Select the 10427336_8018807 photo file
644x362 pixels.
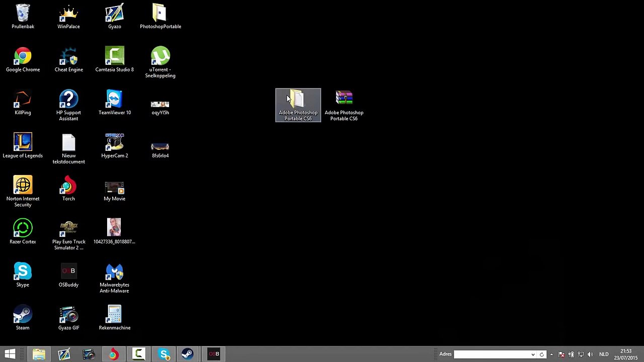click(114, 232)
